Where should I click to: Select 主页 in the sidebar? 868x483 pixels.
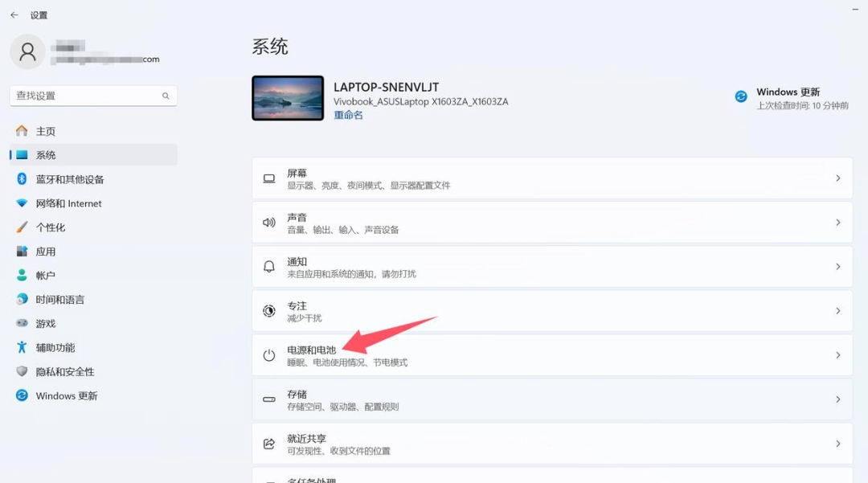click(x=93, y=131)
